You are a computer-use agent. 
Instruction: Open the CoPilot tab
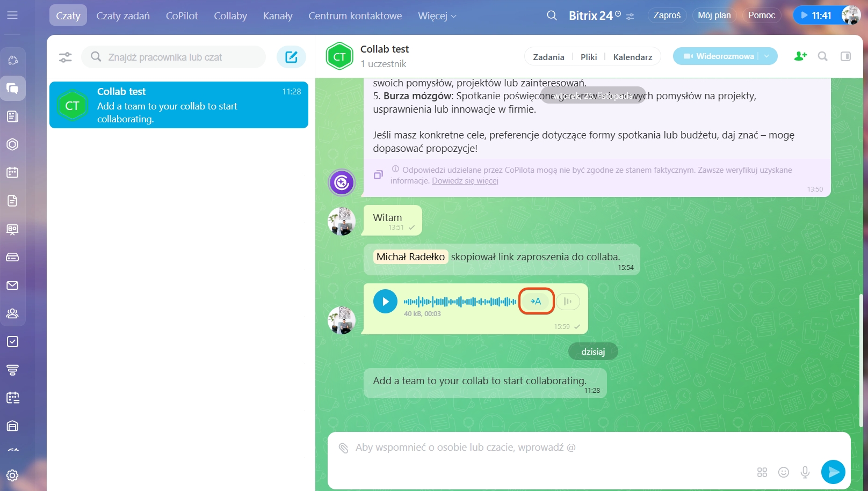(x=182, y=16)
